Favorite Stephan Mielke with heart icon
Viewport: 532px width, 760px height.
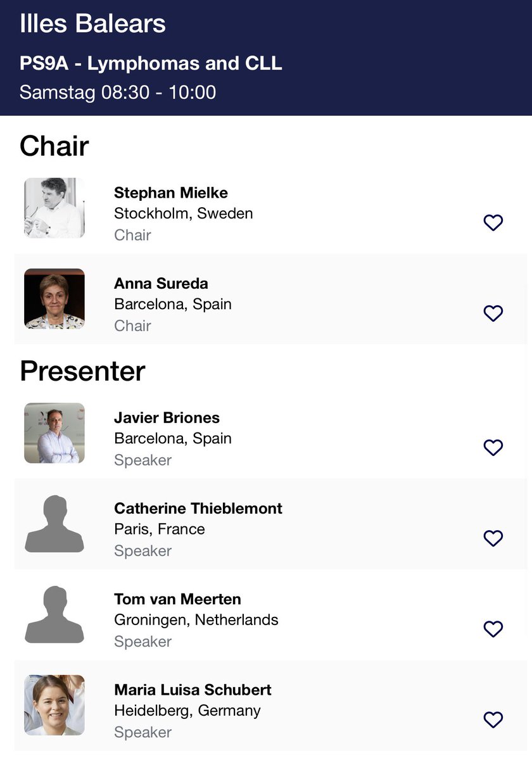(493, 222)
